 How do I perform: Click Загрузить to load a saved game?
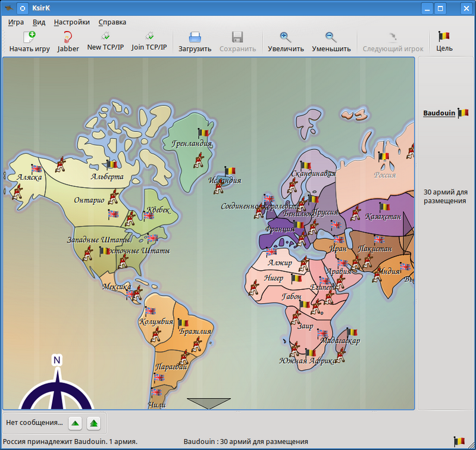pyautogui.click(x=195, y=42)
